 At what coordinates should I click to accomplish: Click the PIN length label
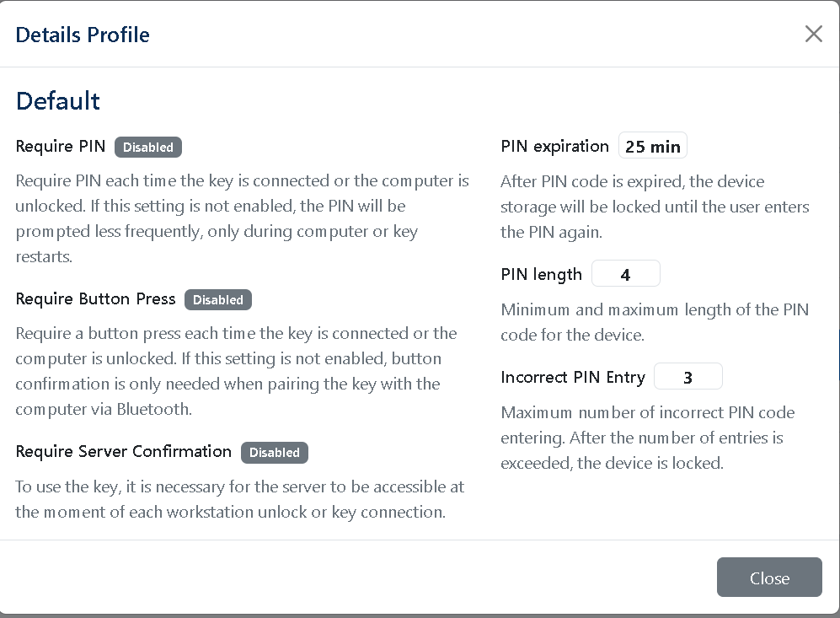click(541, 275)
